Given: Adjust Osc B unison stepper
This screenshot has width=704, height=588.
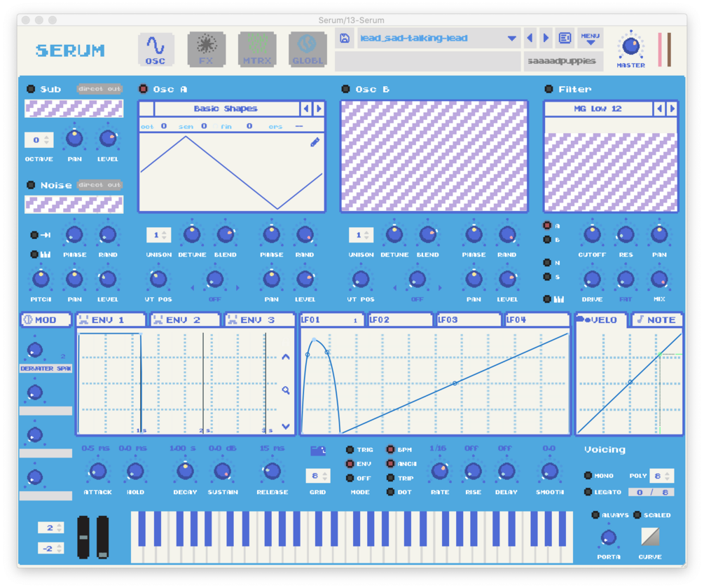Looking at the screenshot, I should pyautogui.click(x=361, y=235).
